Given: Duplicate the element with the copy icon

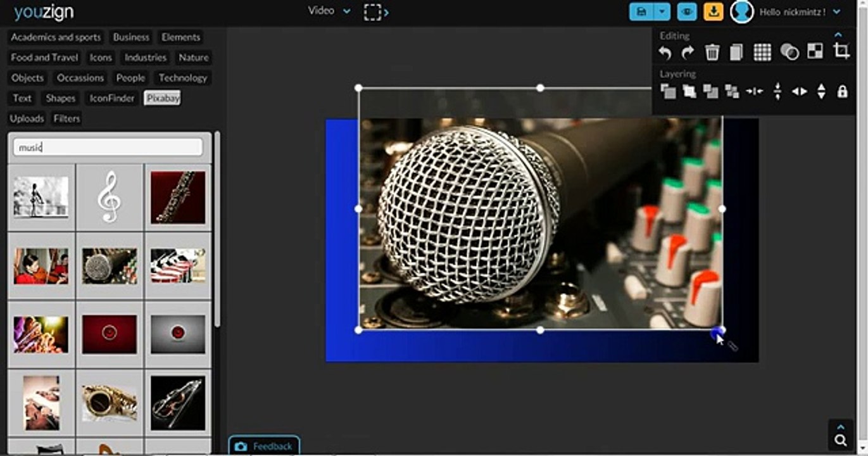Looking at the screenshot, I should point(736,52).
